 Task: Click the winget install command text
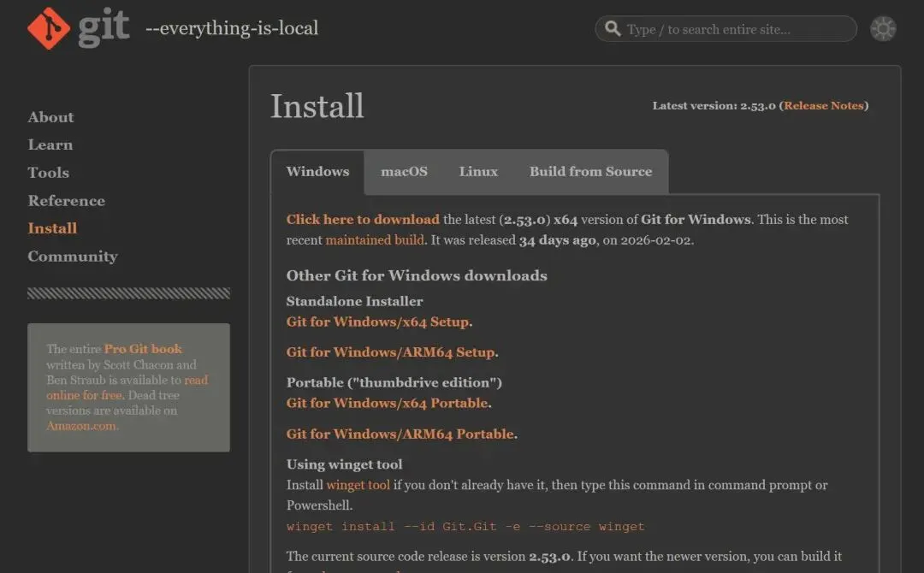pyautogui.click(x=465, y=527)
